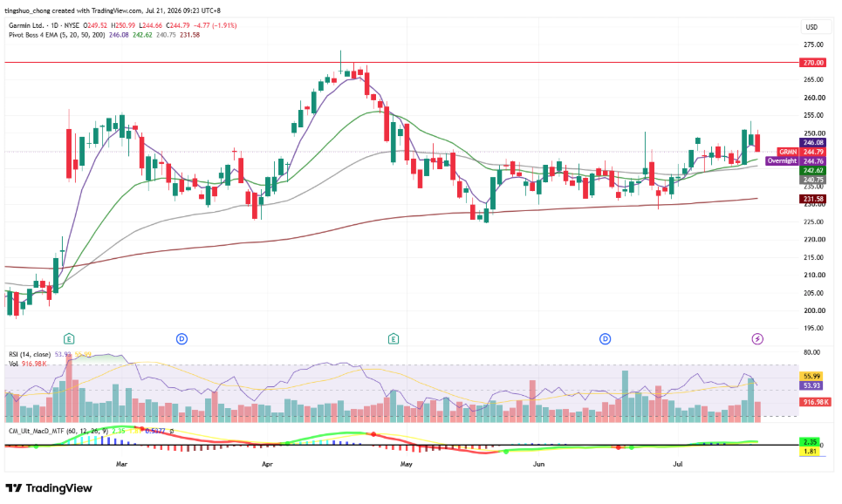Screen dimensions: 842x504
Task: Click the tingshuo_chong created with TradingView.com caption
Action: click(73, 10)
